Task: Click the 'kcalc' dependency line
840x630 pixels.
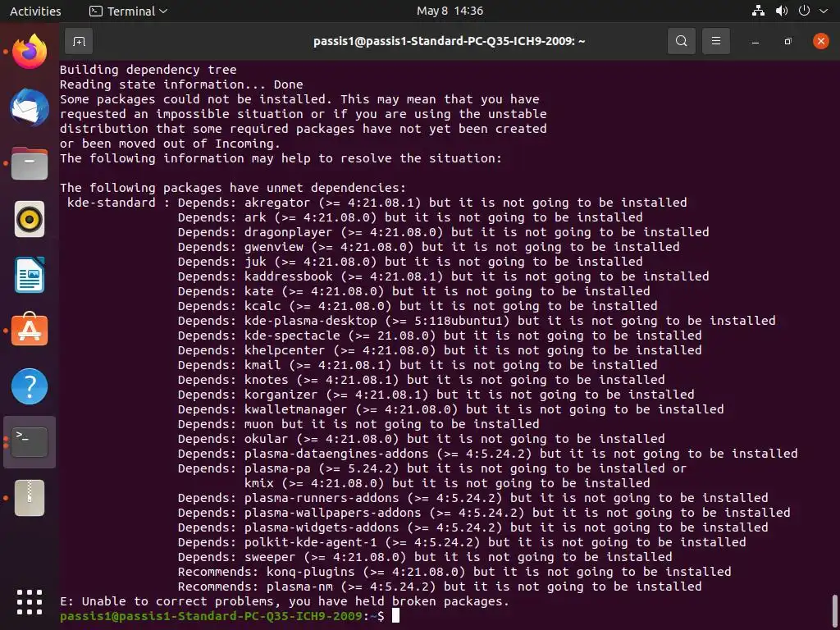Action: coord(418,306)
